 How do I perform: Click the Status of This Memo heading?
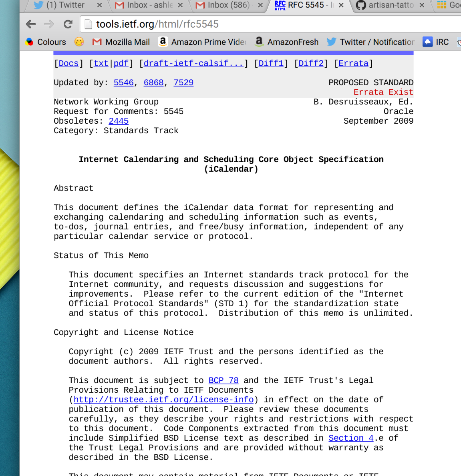(x=101, y=255)
